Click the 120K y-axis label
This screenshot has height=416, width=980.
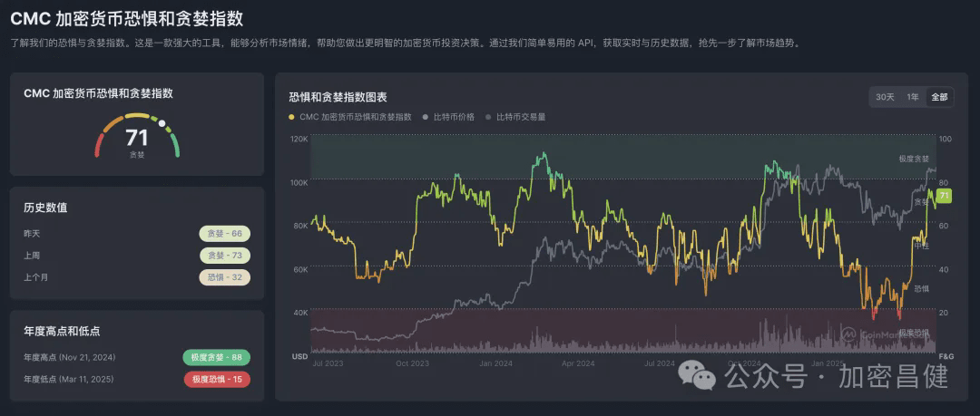point(299,140)
